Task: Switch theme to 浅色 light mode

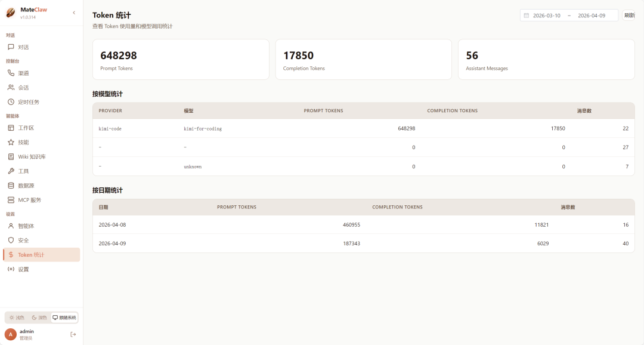Action: (x=17, y=318)
